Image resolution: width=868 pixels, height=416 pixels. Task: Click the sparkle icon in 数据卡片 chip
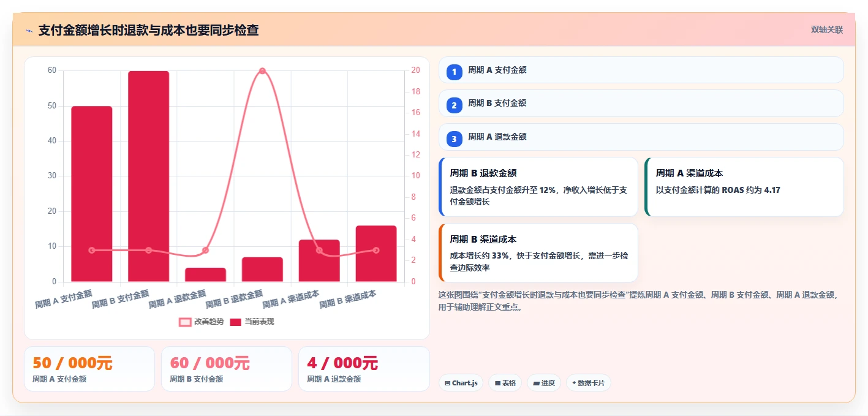(574, 383)
